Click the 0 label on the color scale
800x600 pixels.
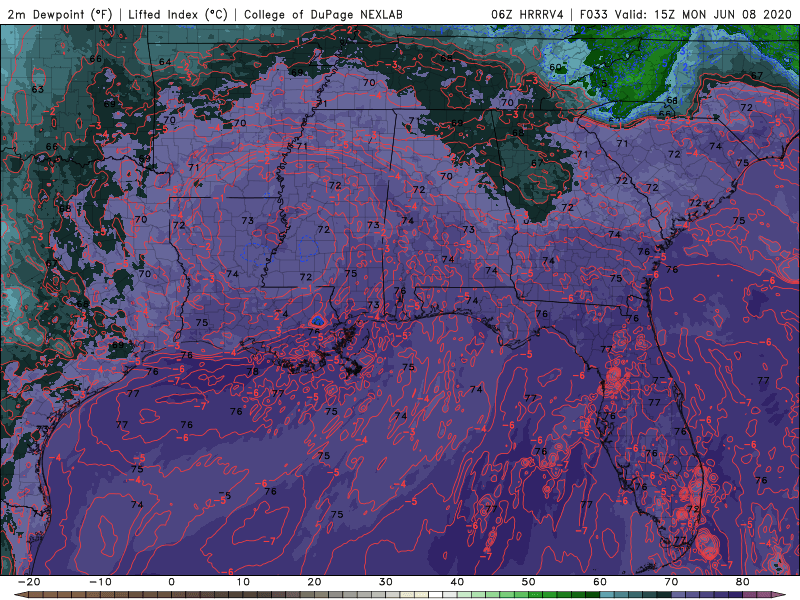171,582
